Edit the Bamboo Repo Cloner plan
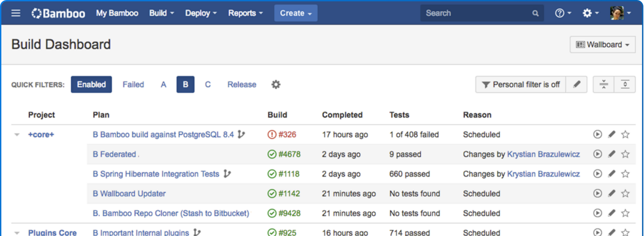Screen dimensions: 644x236 pyautogui.click(x=612, y=213)
